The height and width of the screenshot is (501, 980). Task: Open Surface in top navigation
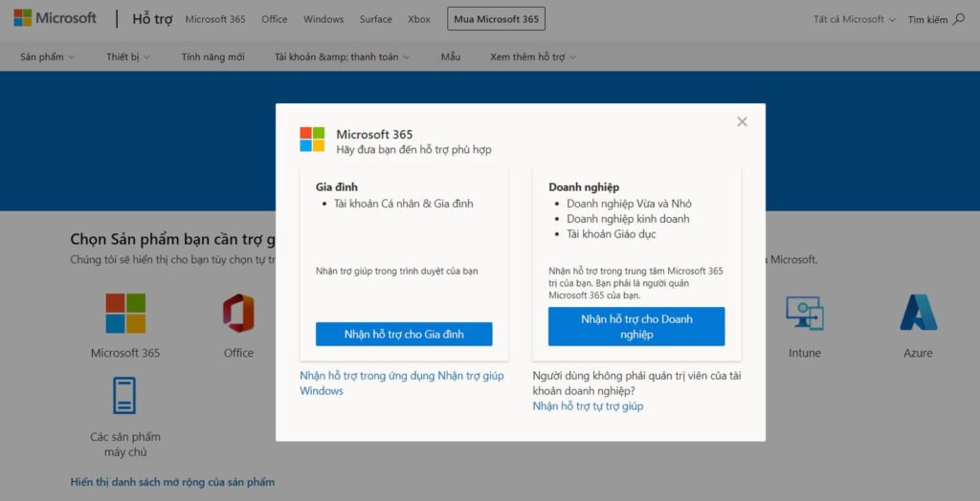tap(375, 19)
